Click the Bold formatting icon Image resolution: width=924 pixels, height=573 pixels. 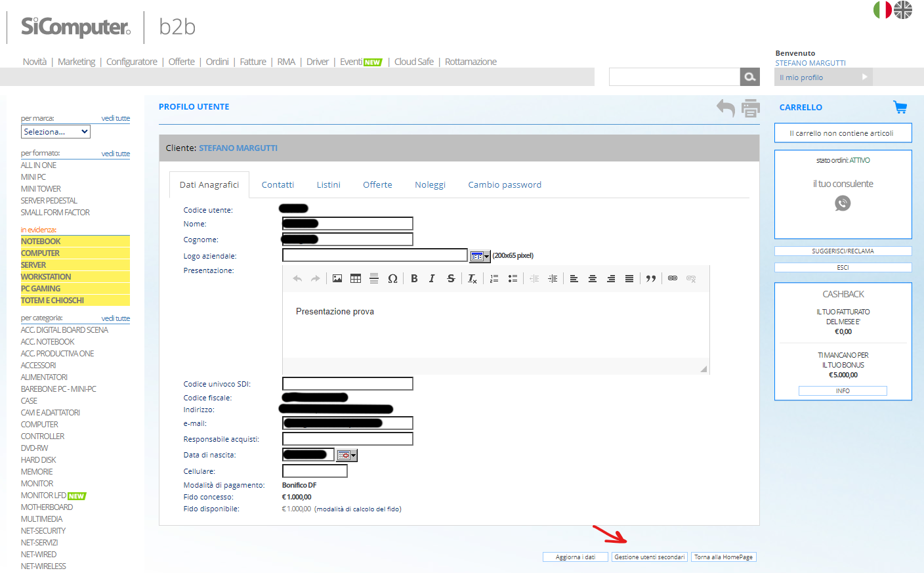tap(414, 278)
